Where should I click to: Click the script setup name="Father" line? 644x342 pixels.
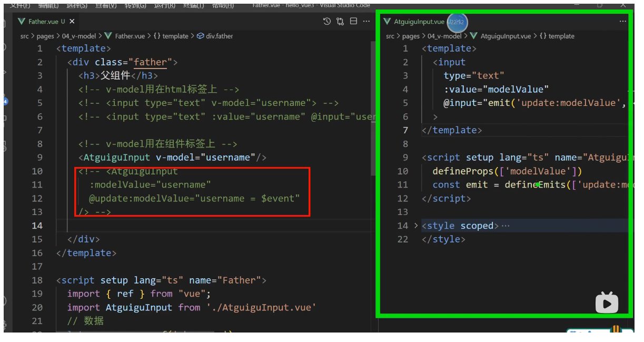pos(162,280)
